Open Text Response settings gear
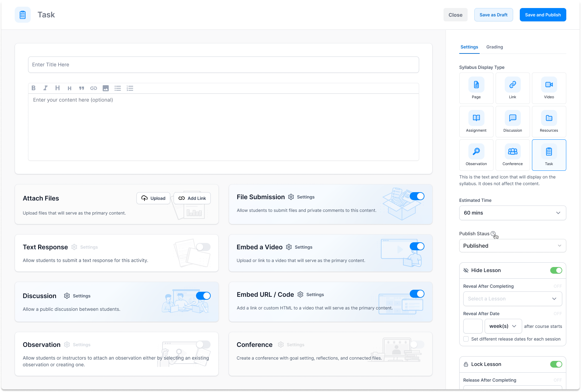Image resolution: width=581 pixels, height=392 pixels. tap(74, 247)
